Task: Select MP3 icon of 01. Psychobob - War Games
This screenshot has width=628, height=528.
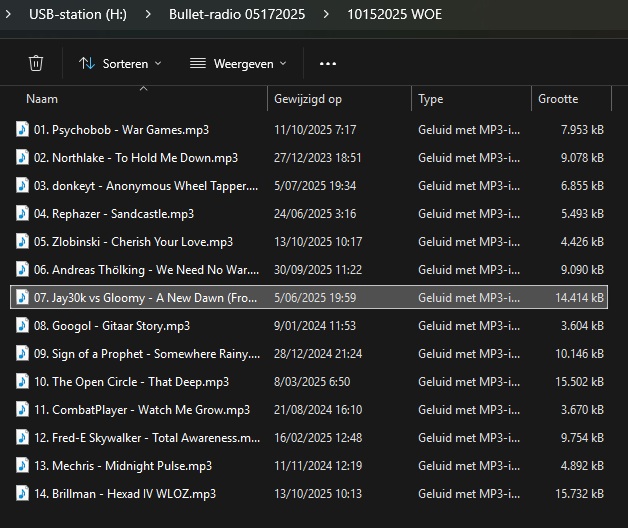Action: coord(22,129)
